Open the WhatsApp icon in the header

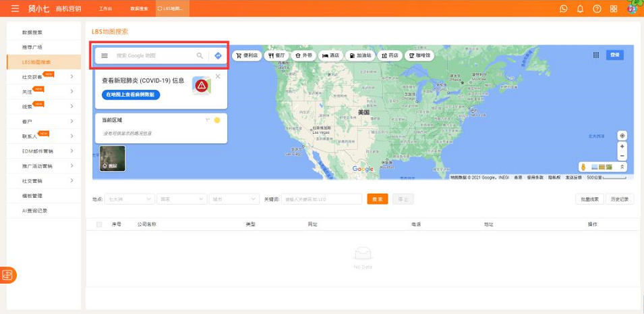(x=564, y=9)
